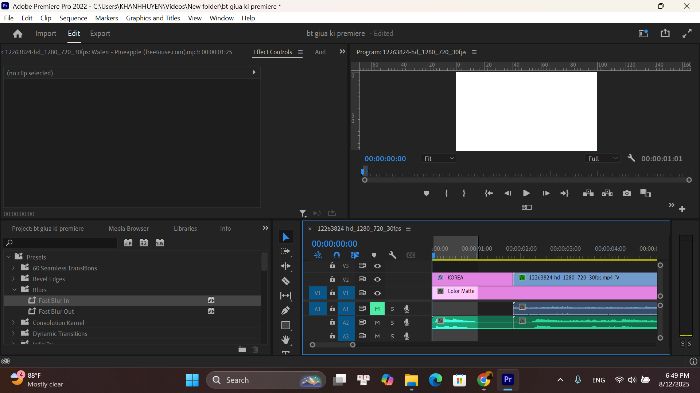Click YUV effects filter icon

click(160, 242)
